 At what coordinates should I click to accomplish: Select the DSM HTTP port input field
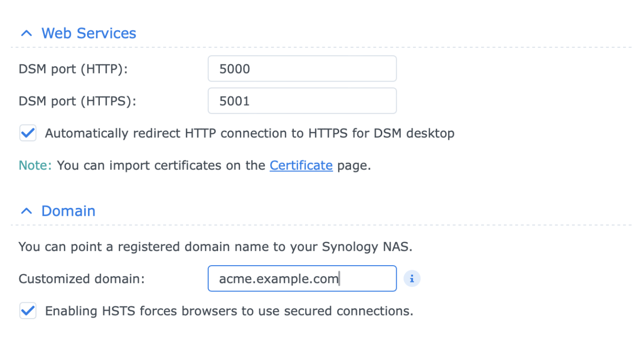pyautogui.click(x=302, y=69)
